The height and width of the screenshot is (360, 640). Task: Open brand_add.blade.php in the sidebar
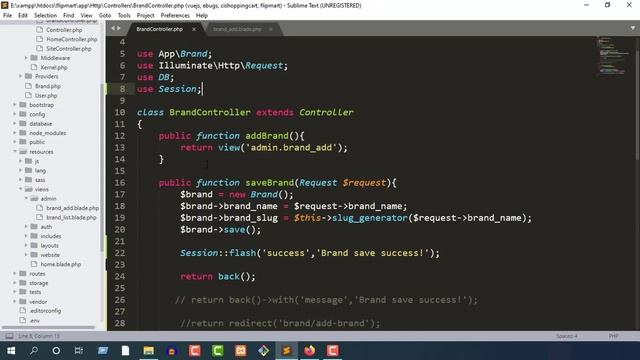click(x=72, y=208)
